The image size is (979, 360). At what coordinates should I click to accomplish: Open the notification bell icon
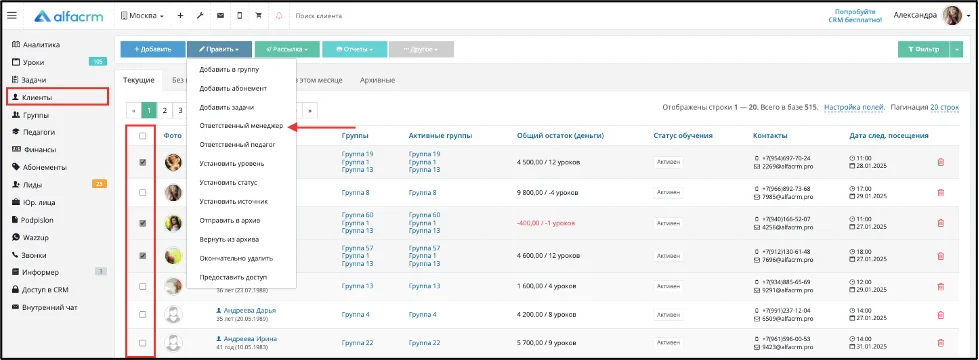[278, 16]
